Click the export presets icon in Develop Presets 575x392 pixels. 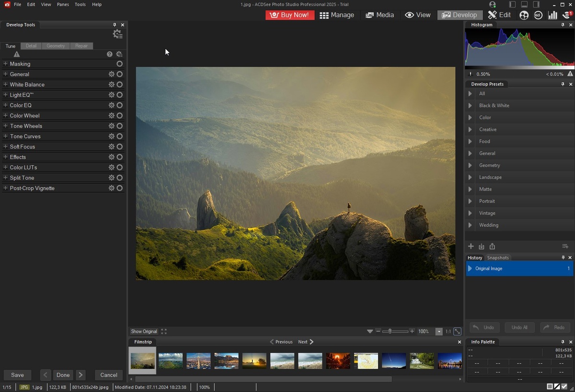(x=492, y=246)
